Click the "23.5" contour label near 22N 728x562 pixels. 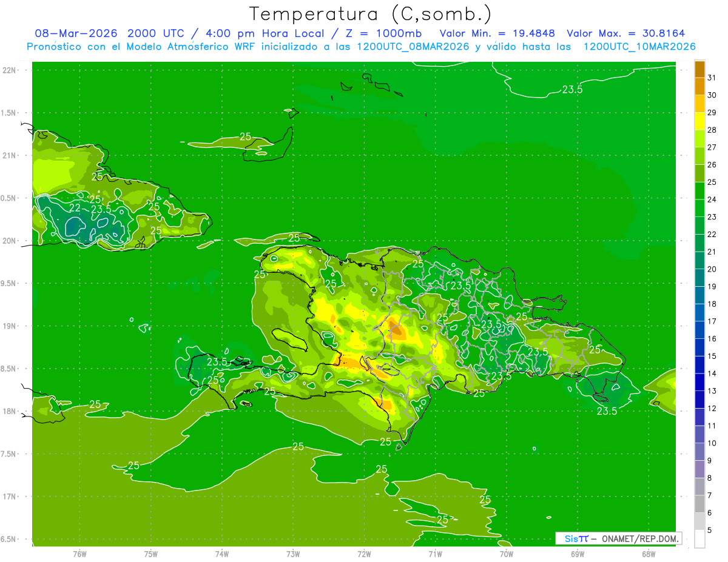tap(572, 89)
